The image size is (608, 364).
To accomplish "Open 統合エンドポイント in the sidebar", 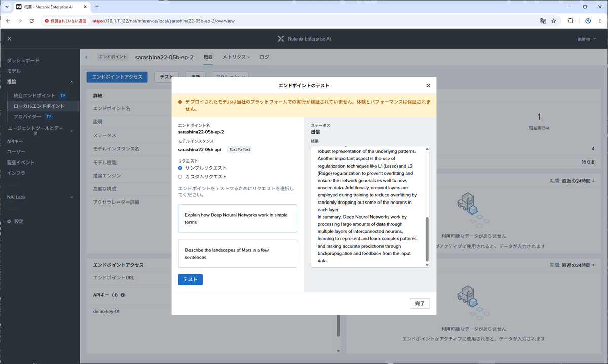I will [x=34, y=95].
